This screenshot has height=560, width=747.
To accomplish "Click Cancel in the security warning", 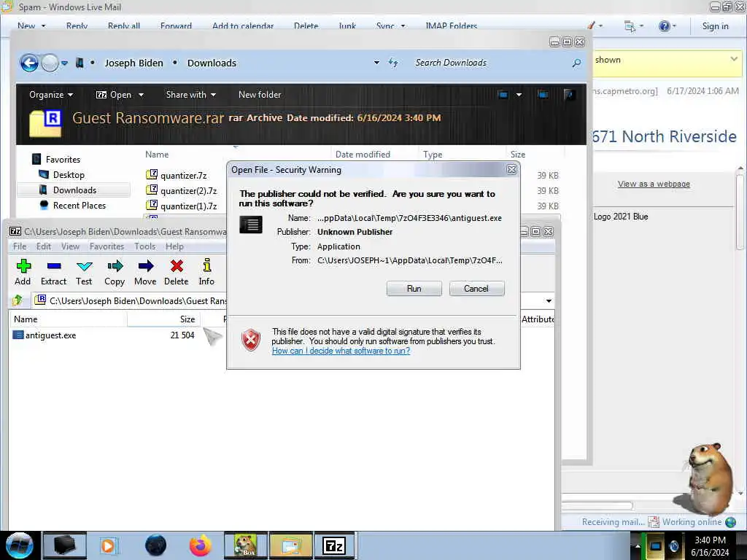I will tap(476, 289).
